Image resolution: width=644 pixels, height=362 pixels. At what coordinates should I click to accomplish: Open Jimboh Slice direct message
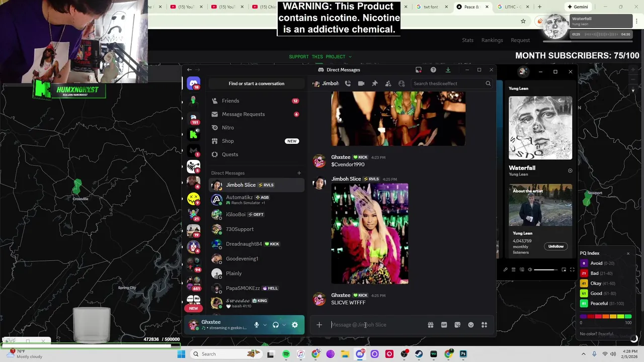[257, 185]
